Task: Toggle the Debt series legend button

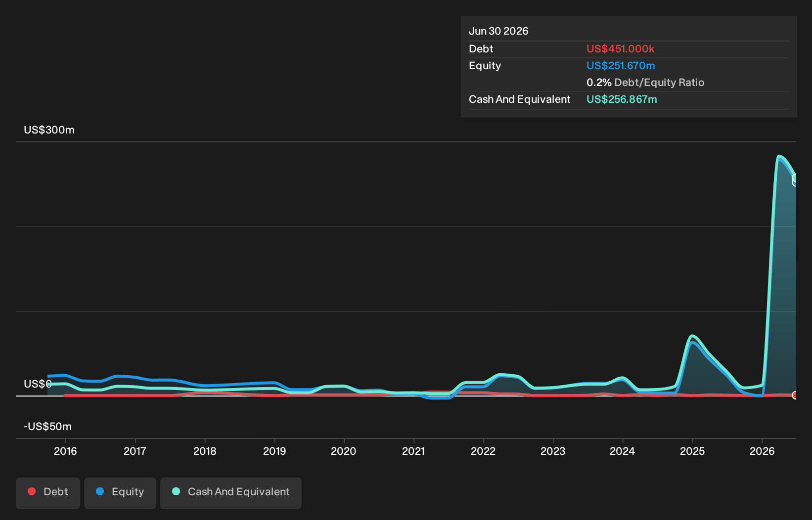Action: click(48, 493)
